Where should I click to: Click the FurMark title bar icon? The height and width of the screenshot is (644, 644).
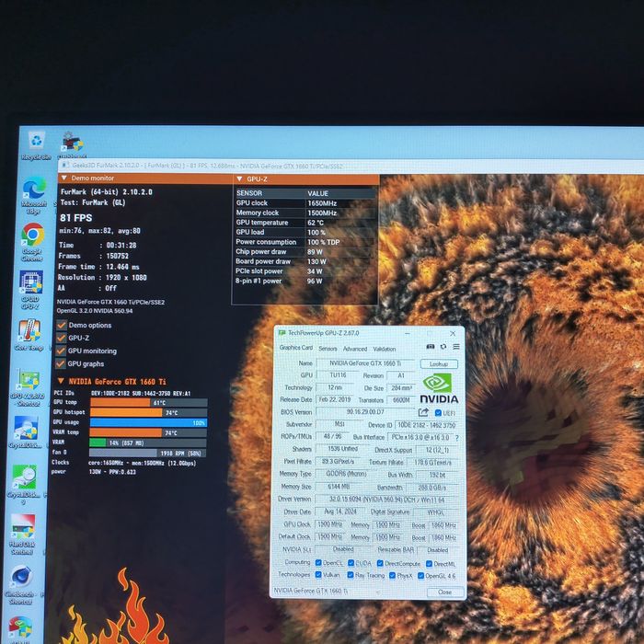[x=65, y=165]
